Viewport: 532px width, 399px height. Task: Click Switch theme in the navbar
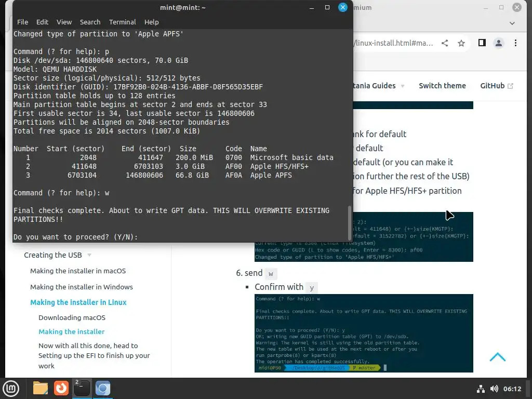click(x=442, y=86)
